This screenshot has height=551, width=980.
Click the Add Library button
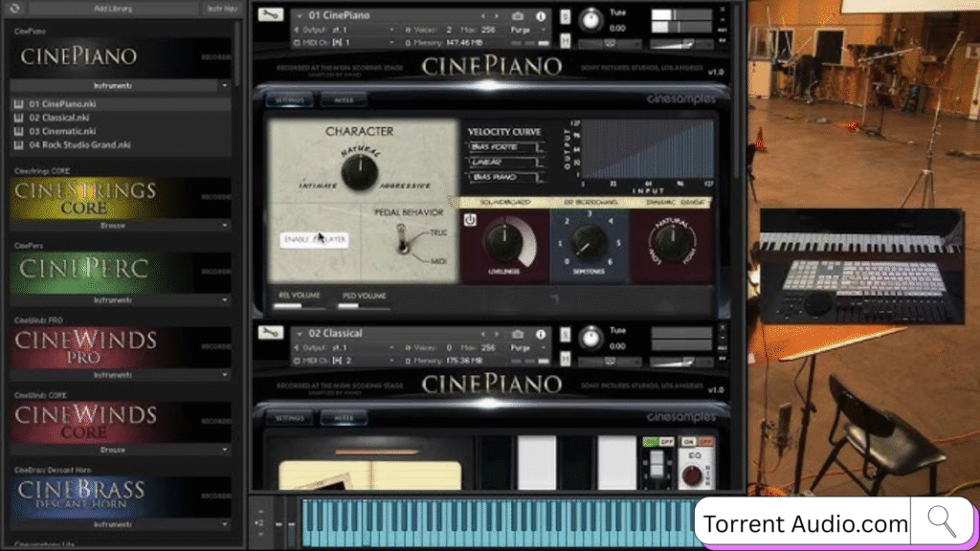pyautogui.click(x=113, y=8)
